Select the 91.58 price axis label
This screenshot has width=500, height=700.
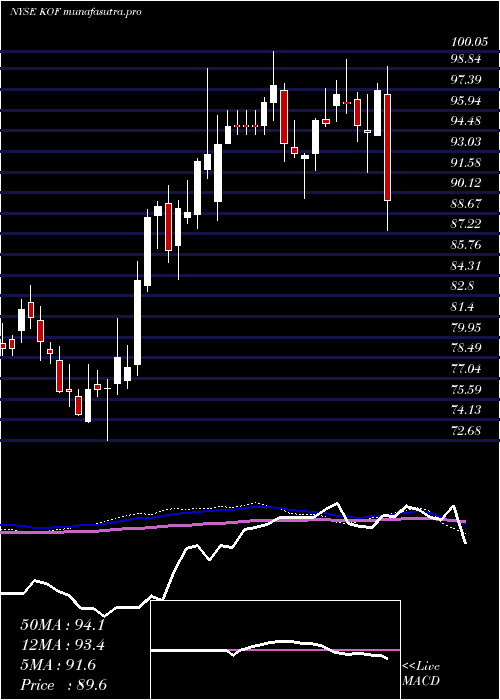(466, 162)
